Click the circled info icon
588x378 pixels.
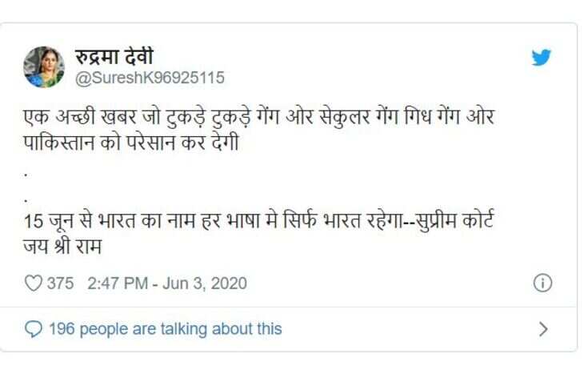click(x=542, y=283)
